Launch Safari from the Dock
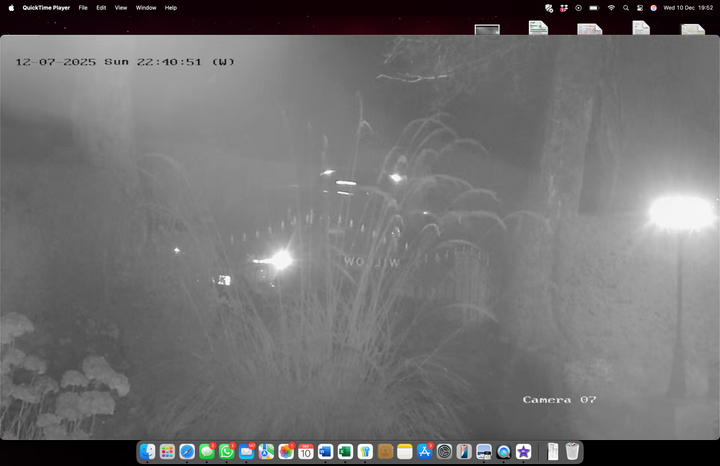The image size is (720, 466). click(187, 452)
